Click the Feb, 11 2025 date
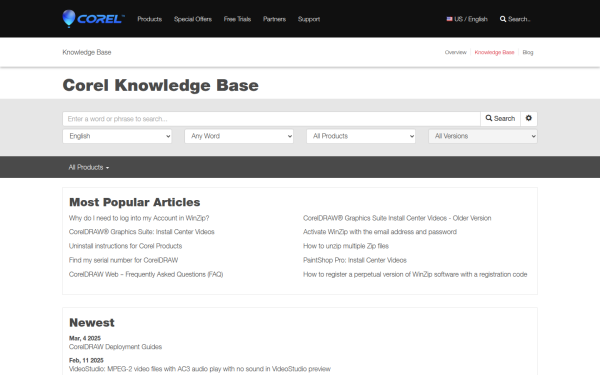Image resolution: width=600 pixels, height=375 pixels. pos(86,360)
